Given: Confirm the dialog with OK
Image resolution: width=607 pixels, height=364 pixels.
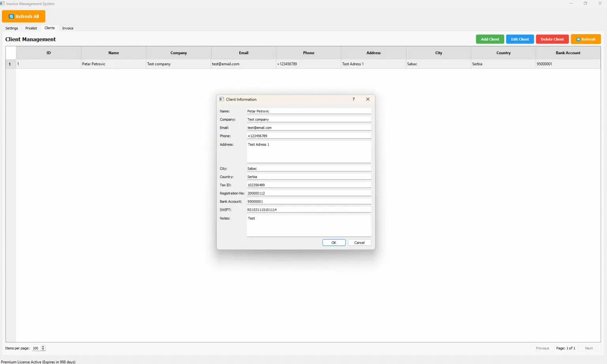Looking at the screenshot, I should pyautogui.click(x=334, y=243).
